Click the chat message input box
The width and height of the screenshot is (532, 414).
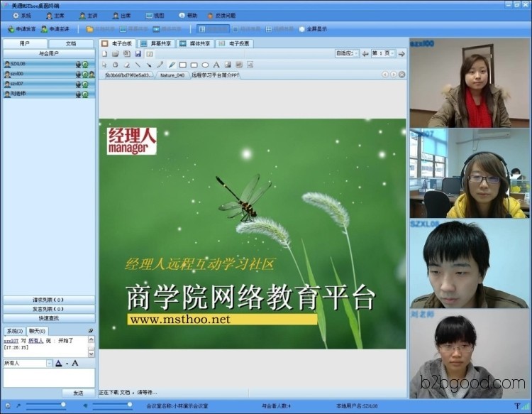49,378
